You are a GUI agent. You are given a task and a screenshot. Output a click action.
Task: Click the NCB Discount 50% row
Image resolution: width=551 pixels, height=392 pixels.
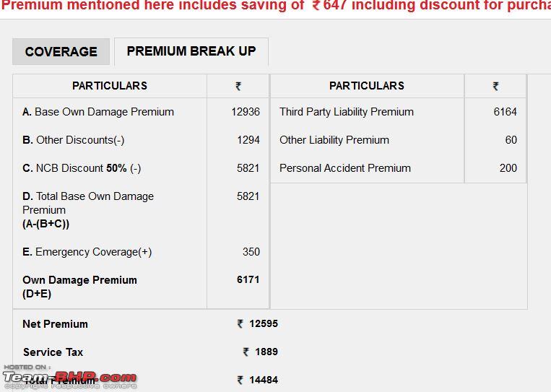[x=141, y=168]
